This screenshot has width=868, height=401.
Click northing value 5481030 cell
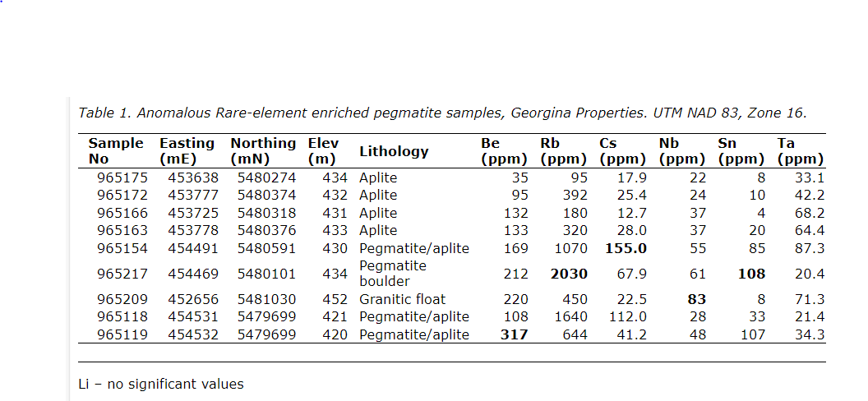click(x=266, y=300)
